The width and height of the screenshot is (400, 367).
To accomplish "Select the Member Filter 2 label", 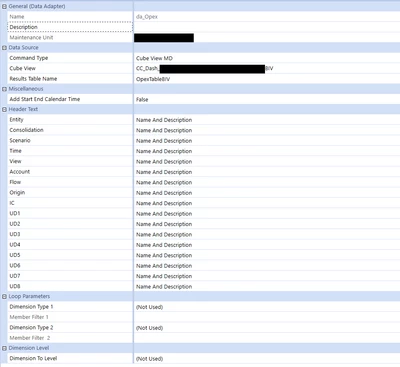I will pyautogui.click(x=30, y=338).
